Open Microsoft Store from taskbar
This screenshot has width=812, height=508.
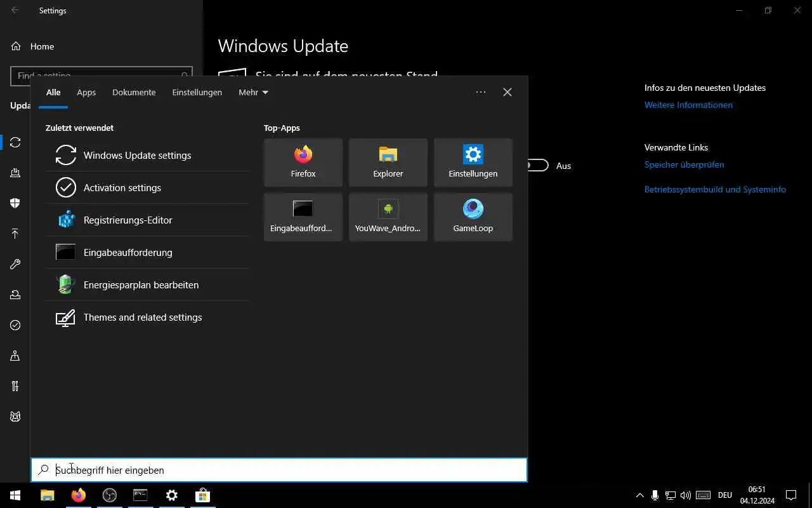click(202, 495)
